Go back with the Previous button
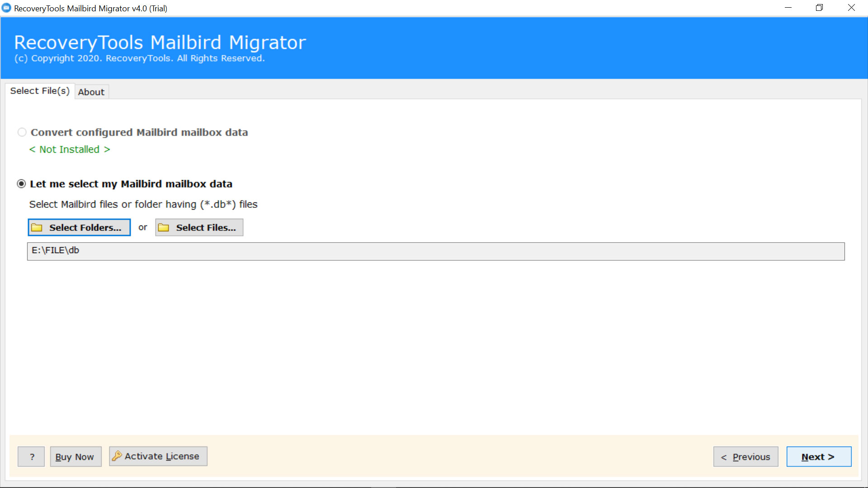Screen dimensions: 868x488 pos(745,457)
